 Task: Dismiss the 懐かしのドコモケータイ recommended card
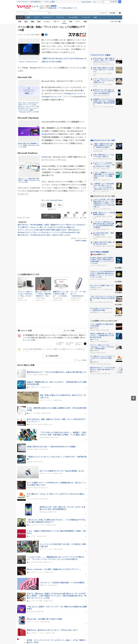tap(50, 300)
